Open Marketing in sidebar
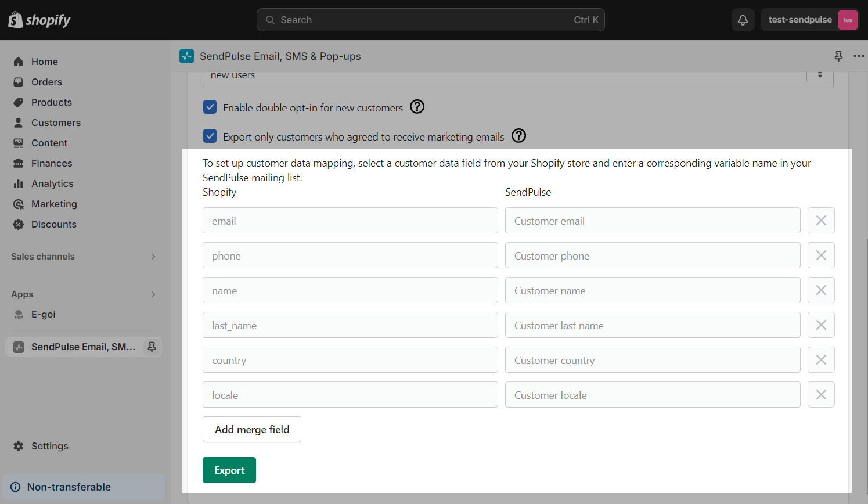 (x=54, y=204)
